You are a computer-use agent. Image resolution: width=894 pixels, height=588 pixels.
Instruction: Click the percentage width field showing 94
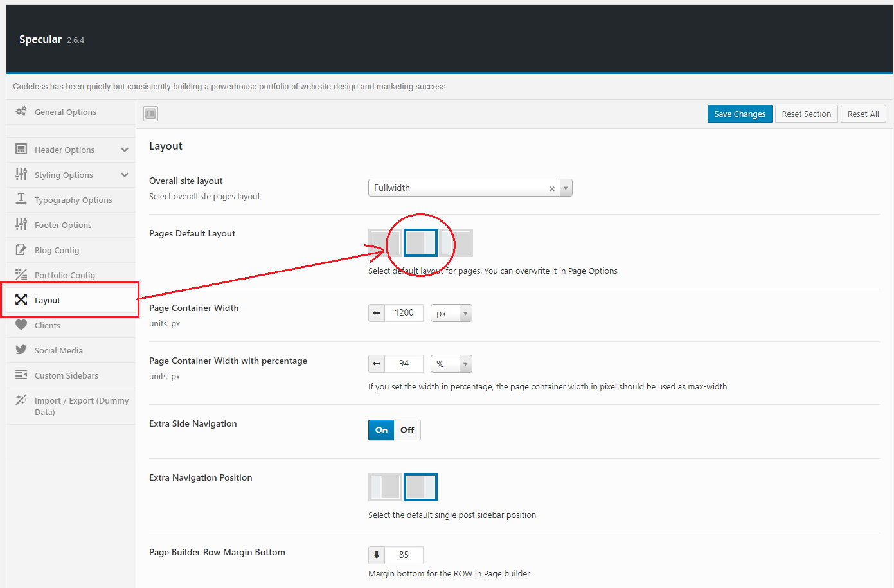(404, 364)
